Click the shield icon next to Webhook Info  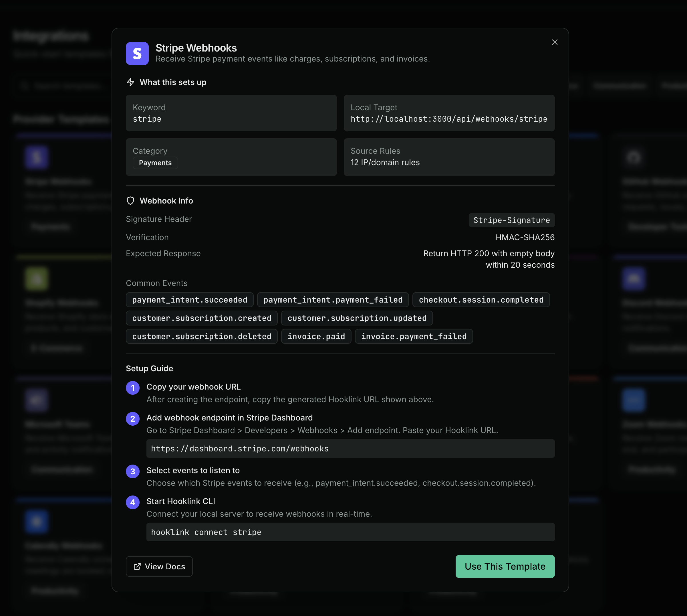point(131,200)
